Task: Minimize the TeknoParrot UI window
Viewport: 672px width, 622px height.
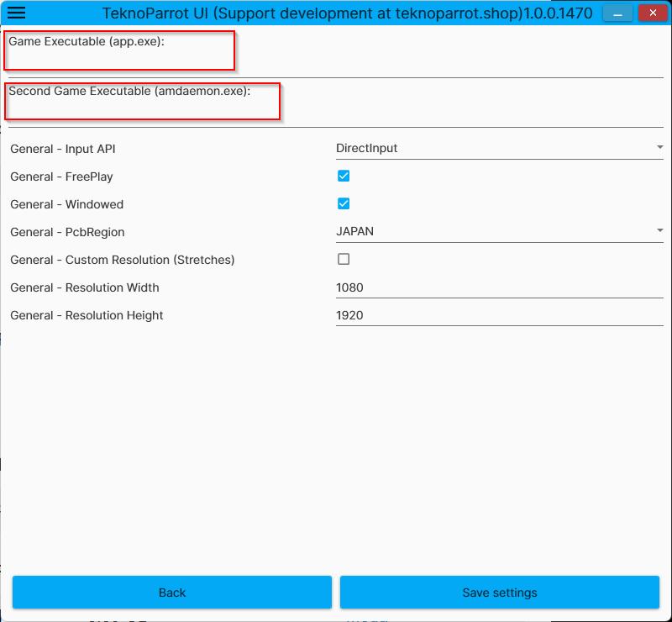Action: coord(617,13)
